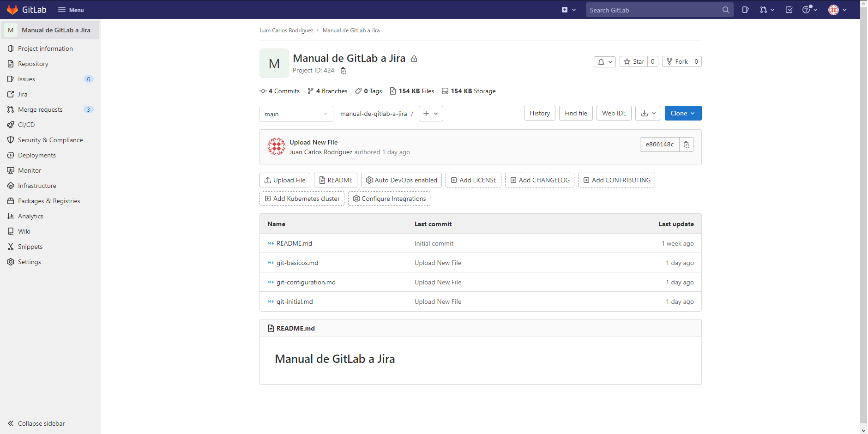The height and width of the screenshot is (434, 868).
Task: Click the Upload File button
Action: tap(285, 180)
